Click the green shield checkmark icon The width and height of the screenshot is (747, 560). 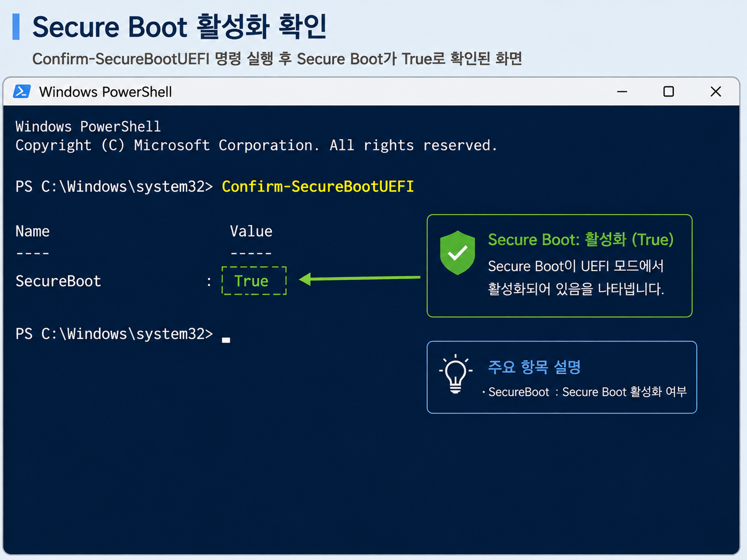(x=458, y=253)
